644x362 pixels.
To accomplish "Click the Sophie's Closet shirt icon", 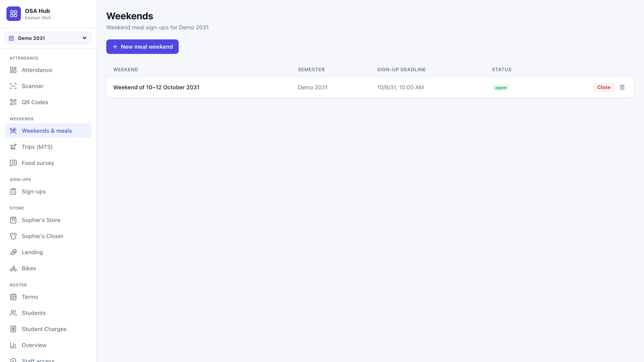I will click(x=13, y=236).
